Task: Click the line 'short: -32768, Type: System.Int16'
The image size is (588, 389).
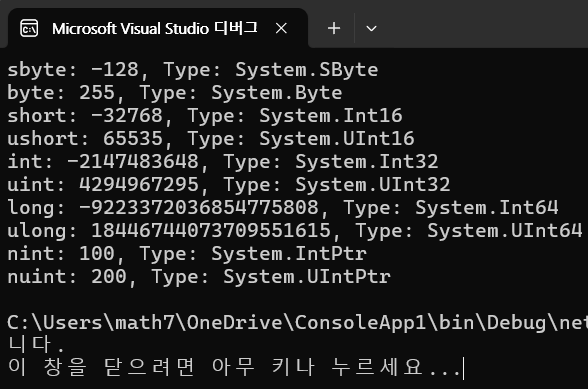Action: [205, 116]
